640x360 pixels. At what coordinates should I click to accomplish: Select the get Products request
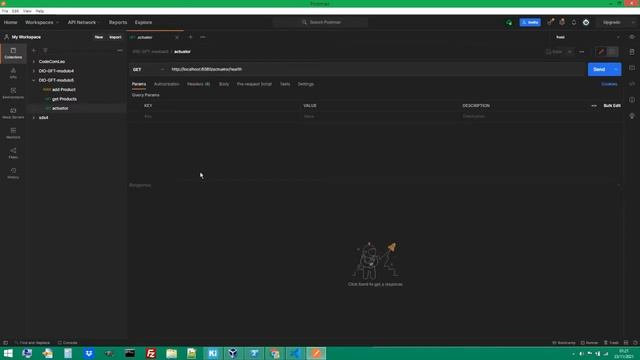click(x=64, y=99)
